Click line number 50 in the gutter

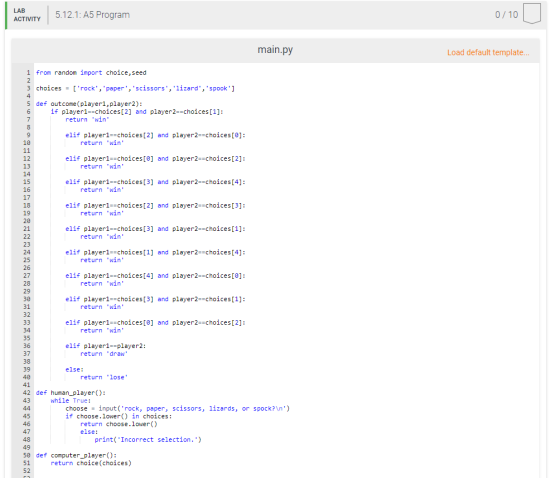click(27, 455)
